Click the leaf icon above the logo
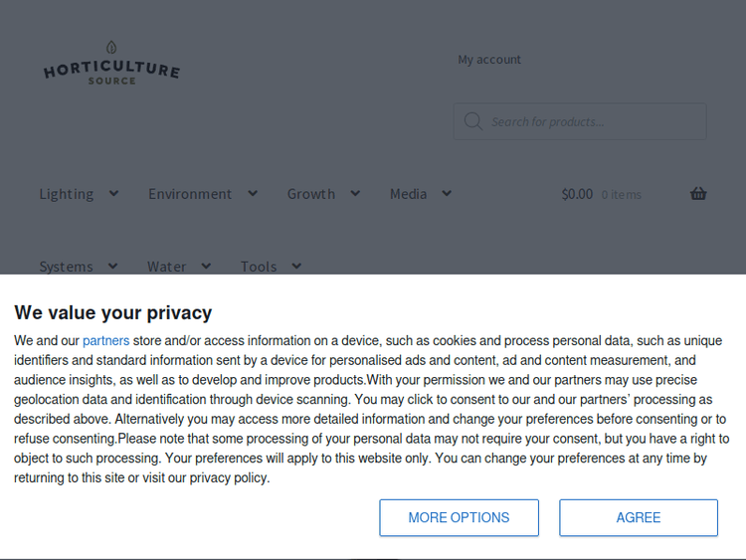The image size is (746, 560). [x=111, y=47]
